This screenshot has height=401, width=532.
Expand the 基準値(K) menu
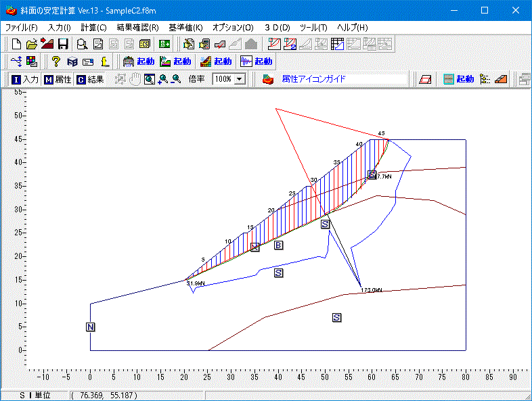tap(185, 28)
